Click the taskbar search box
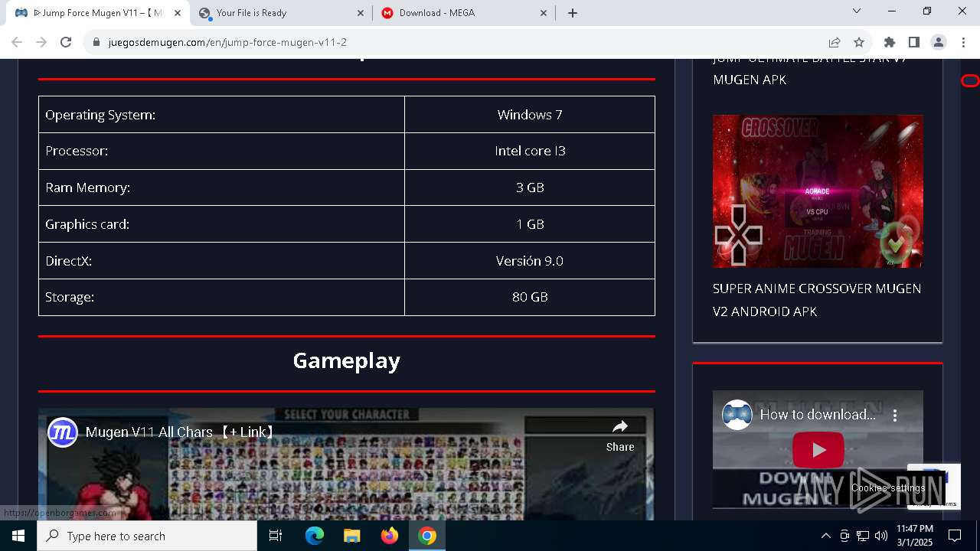Image resolution: width=980 pixels, height=551 pixels. (x=147, y=536)
